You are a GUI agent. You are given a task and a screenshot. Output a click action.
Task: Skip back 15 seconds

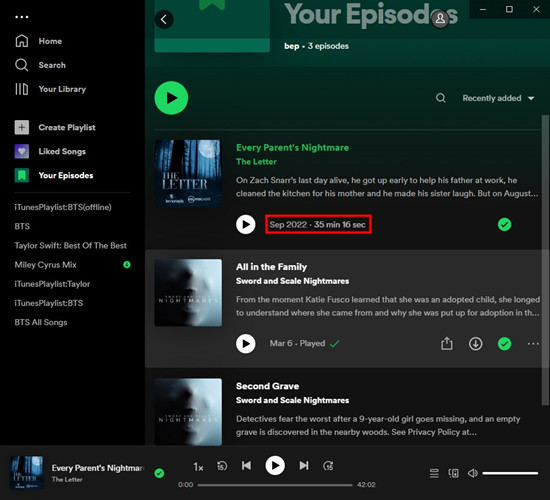(222, 466)
